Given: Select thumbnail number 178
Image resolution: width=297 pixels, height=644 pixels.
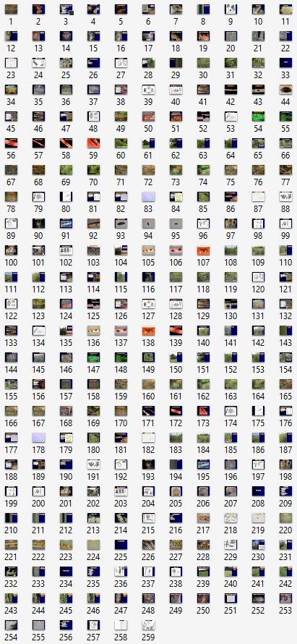Looking at the screenshot, I should click(38, 437).
